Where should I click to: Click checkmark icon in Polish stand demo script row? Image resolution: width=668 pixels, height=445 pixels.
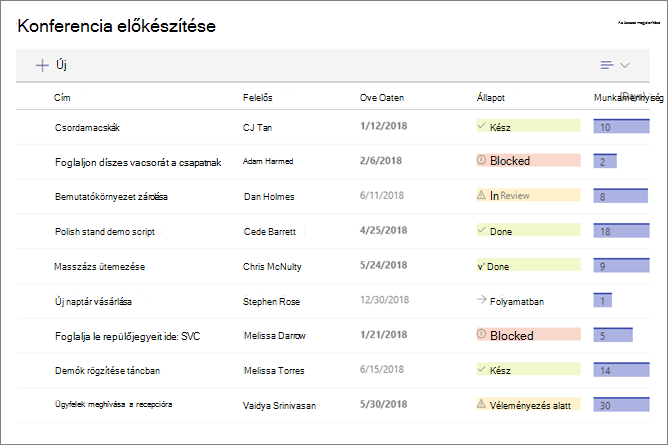click(481, 230)
